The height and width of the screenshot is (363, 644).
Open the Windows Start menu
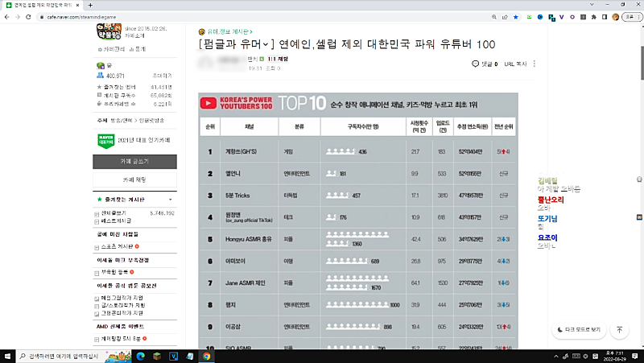tap(8, 357)
